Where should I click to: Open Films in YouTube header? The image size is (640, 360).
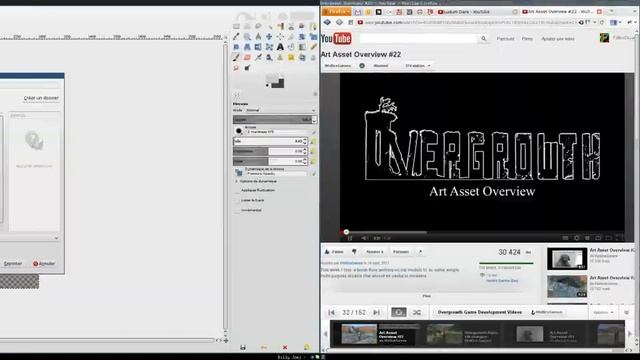527,39
